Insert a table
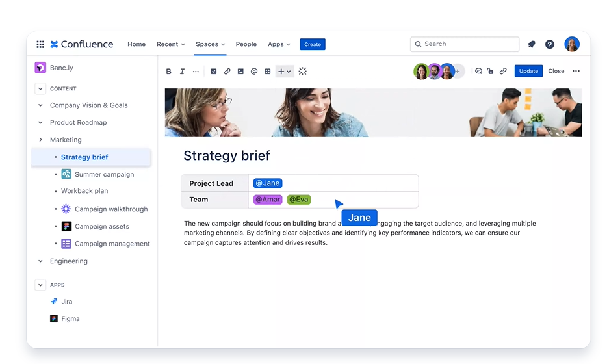Viewport: 607px width, 364px height. (x=267, y=71)
